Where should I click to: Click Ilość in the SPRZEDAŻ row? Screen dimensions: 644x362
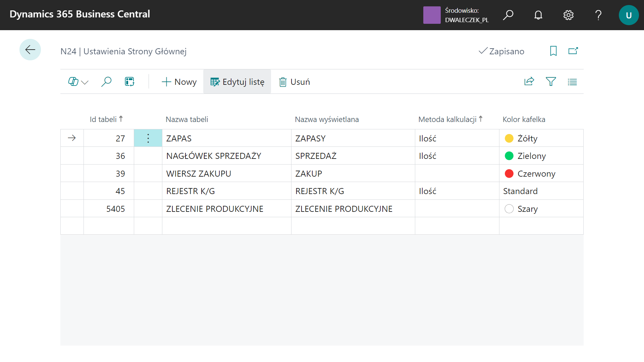click(x=457, y=156)
